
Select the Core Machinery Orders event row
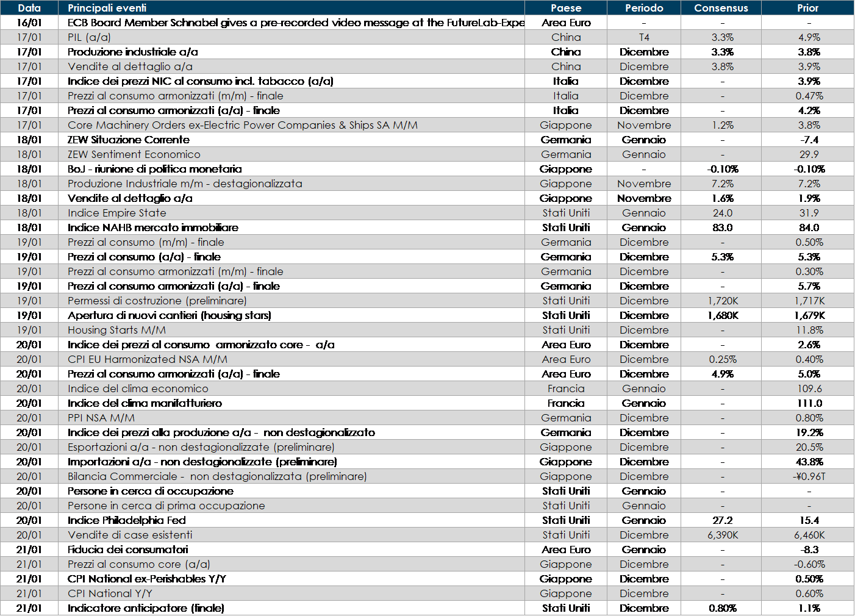click(242, 125)
